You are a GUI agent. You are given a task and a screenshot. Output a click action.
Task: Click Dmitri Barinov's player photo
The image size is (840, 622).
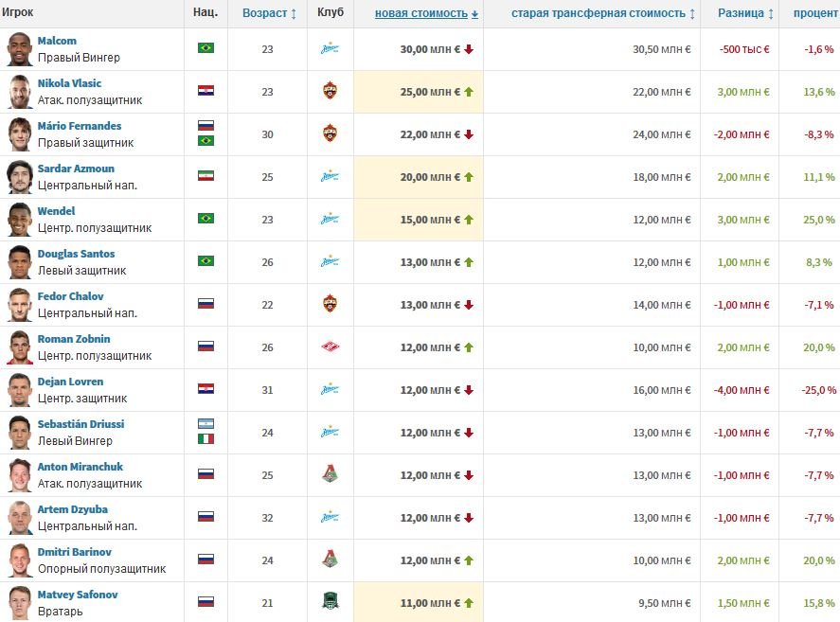[19, 560]
